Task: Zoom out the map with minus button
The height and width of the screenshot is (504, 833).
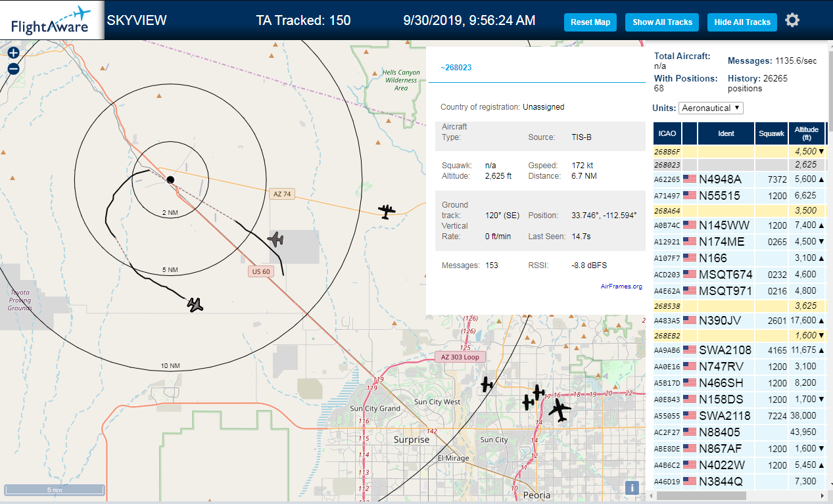Action: coord(13,68)
